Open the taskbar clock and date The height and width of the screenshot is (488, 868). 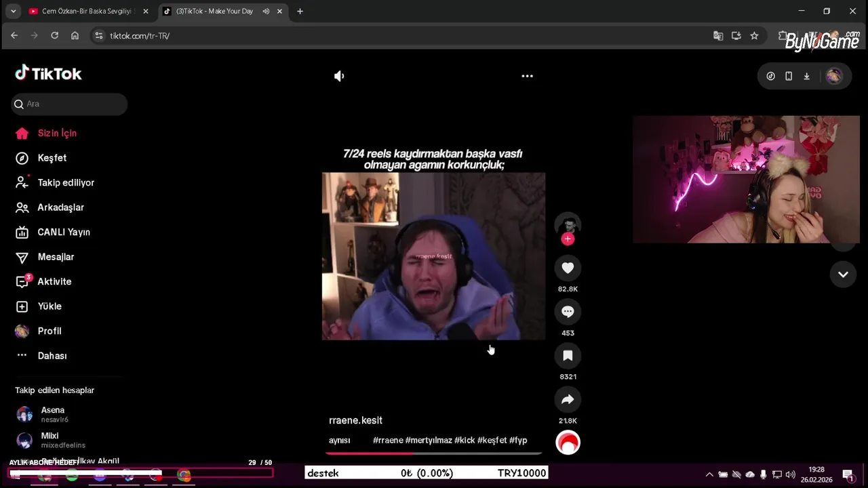tap(816, 474)
